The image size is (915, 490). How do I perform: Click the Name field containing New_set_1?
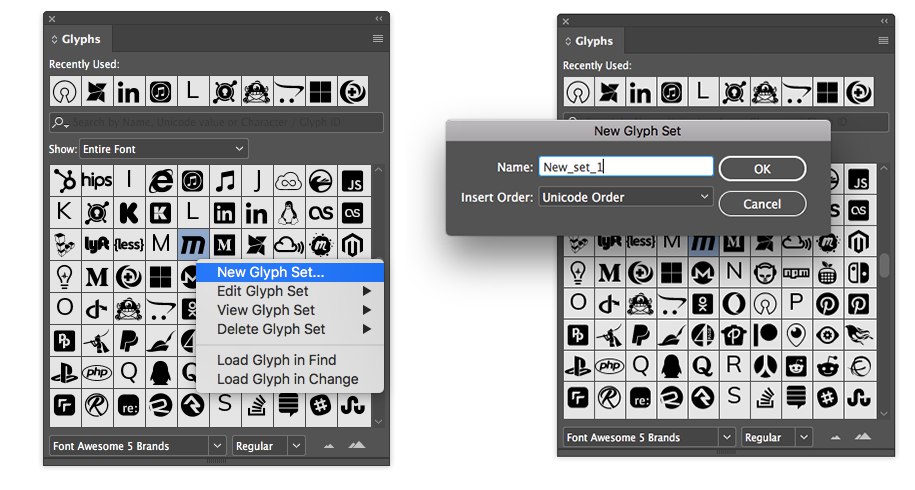pos(626,167)
